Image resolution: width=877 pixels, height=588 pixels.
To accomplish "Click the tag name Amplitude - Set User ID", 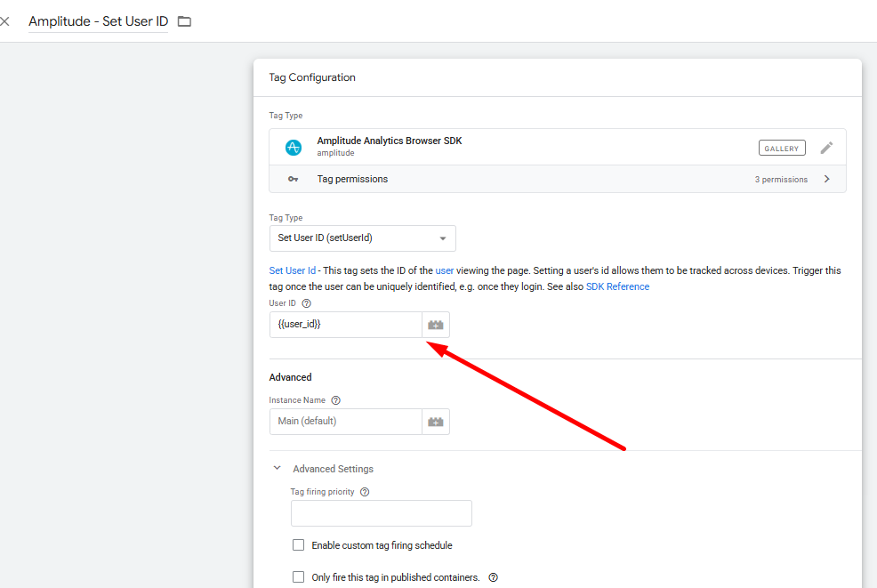I will (x=98, y=21).
